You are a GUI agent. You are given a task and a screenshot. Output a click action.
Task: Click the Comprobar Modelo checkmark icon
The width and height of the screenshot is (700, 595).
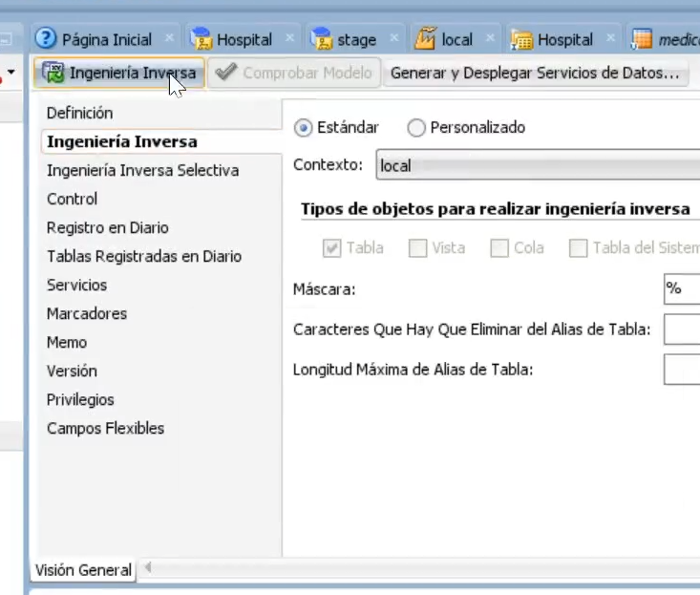(x=226, y=72)
